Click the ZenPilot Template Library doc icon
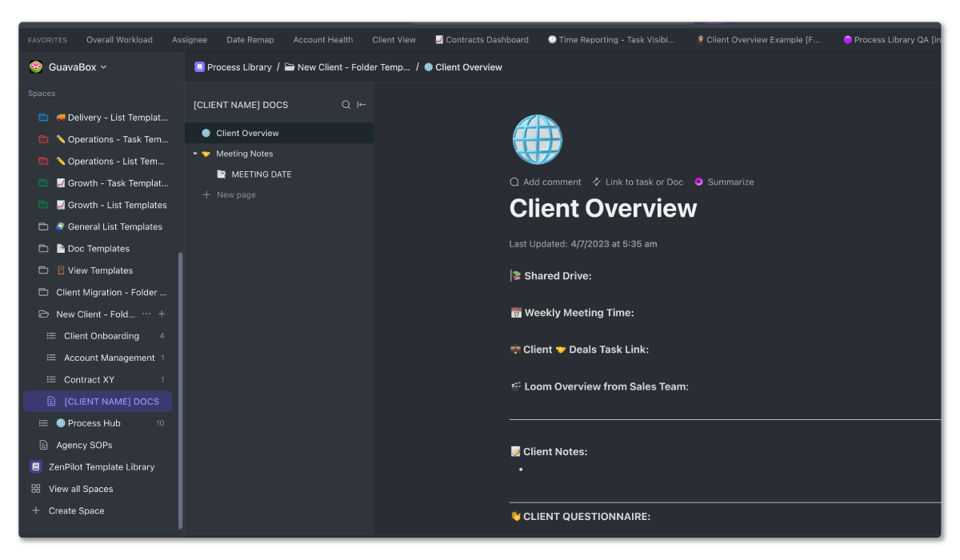 [x=35, y=466]
